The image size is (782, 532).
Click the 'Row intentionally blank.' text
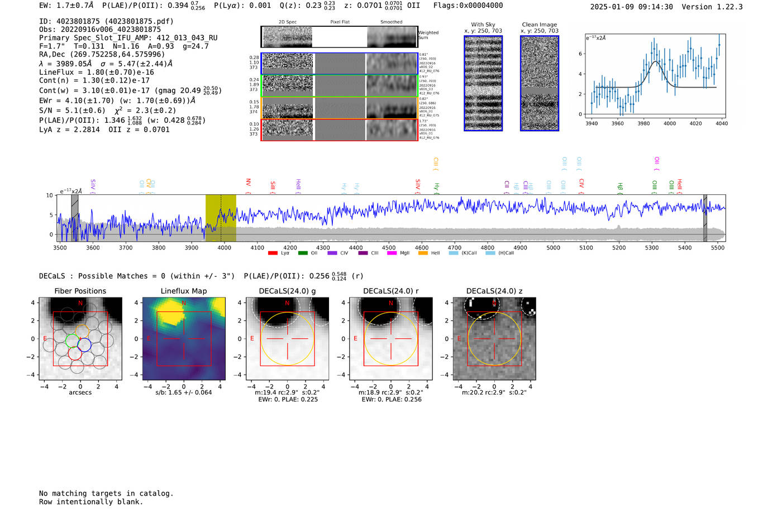click(91, 502)
